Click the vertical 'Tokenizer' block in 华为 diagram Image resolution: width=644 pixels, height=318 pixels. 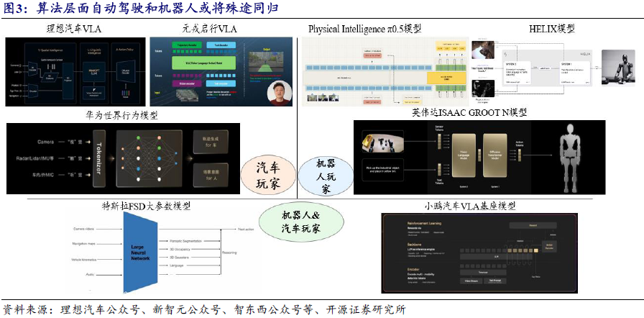98,158
